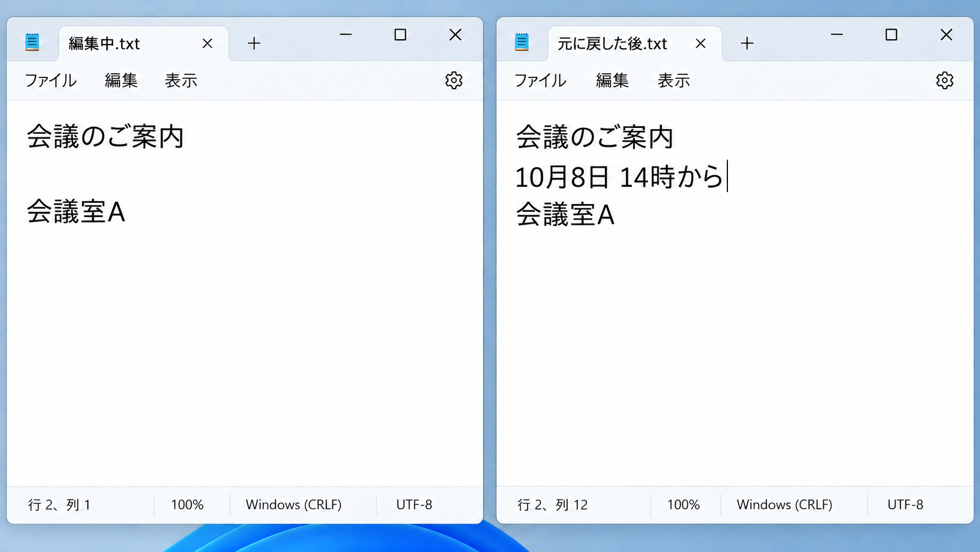Click 会議のご案内 line in 編集中.txt window
This screenshot has height=552, width=980.
tap(106, 137)
